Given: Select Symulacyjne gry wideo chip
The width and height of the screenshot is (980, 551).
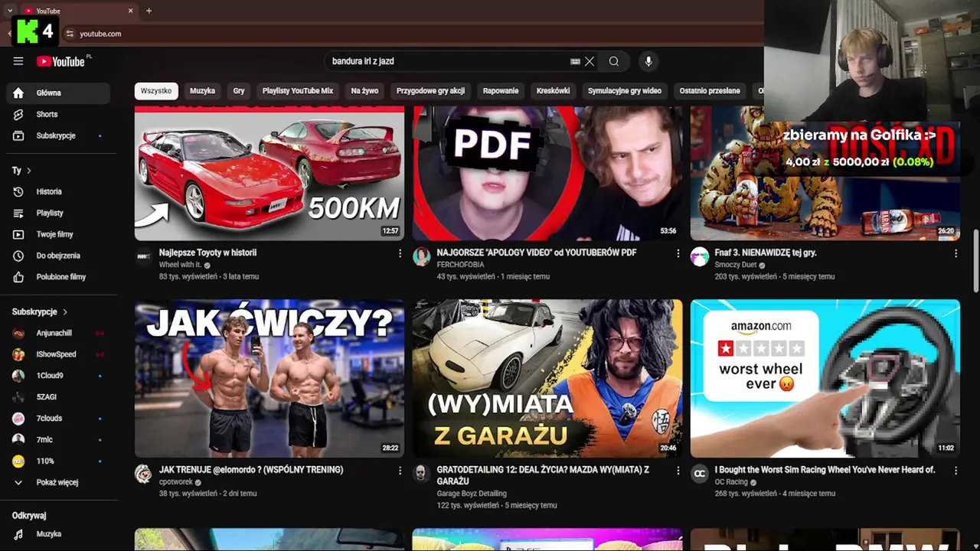Looking at the screenshot, I should click(x=625, y=90).
